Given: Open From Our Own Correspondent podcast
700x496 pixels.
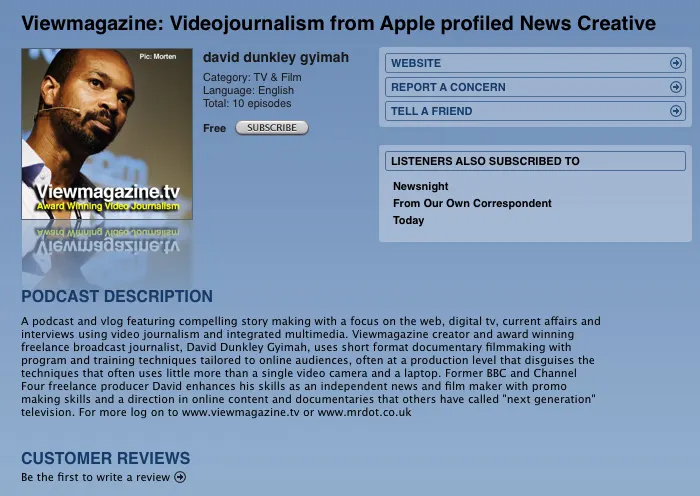Looking at the screenshot, I should [472, 203].
